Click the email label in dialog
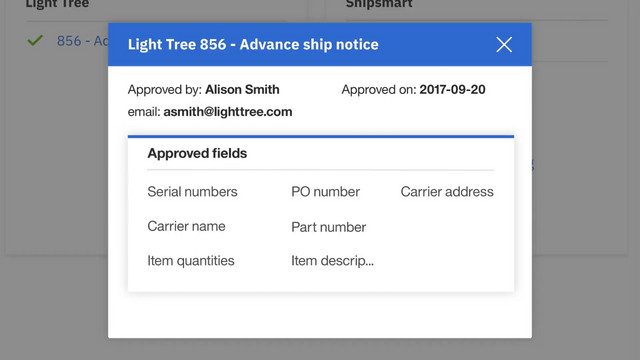This screenshot has width=640, height=360. click(x=144, y=112)
